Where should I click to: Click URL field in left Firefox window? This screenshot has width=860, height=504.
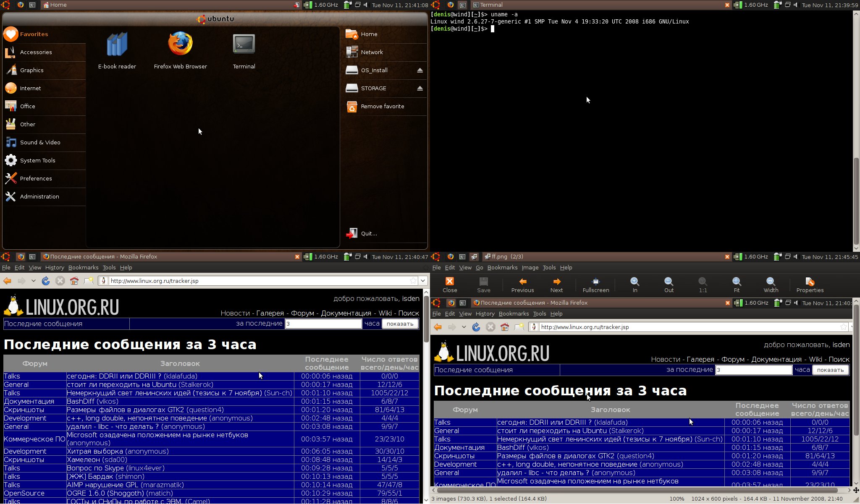[259, 281]
